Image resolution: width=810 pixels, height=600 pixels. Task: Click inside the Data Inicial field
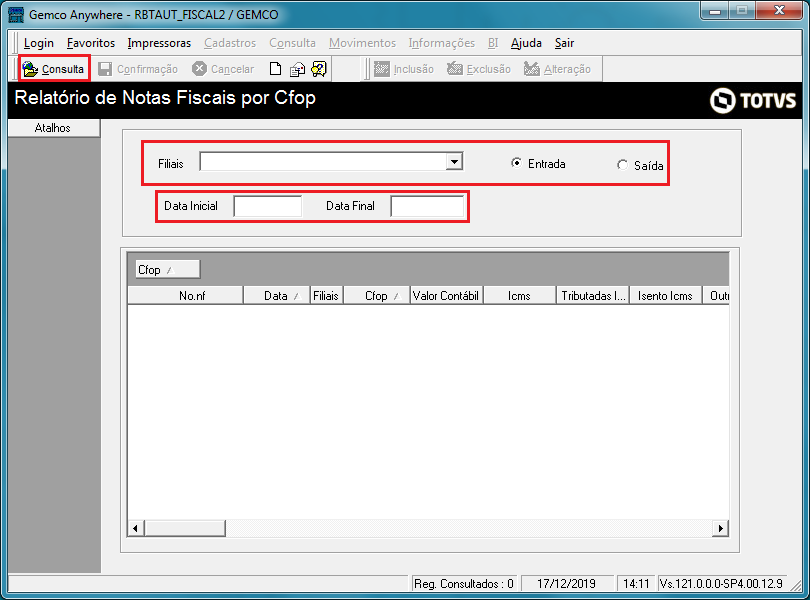(x=268, y=206)
